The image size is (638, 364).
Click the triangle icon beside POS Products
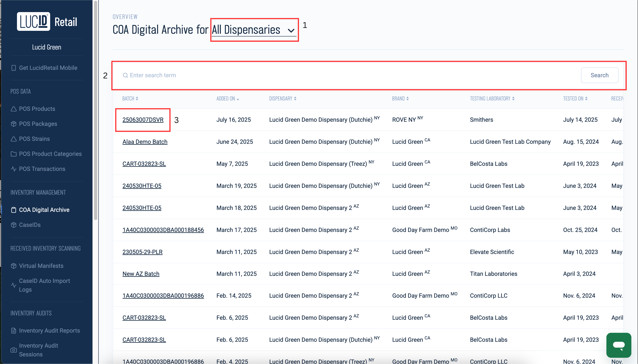[x=14, y=109]
